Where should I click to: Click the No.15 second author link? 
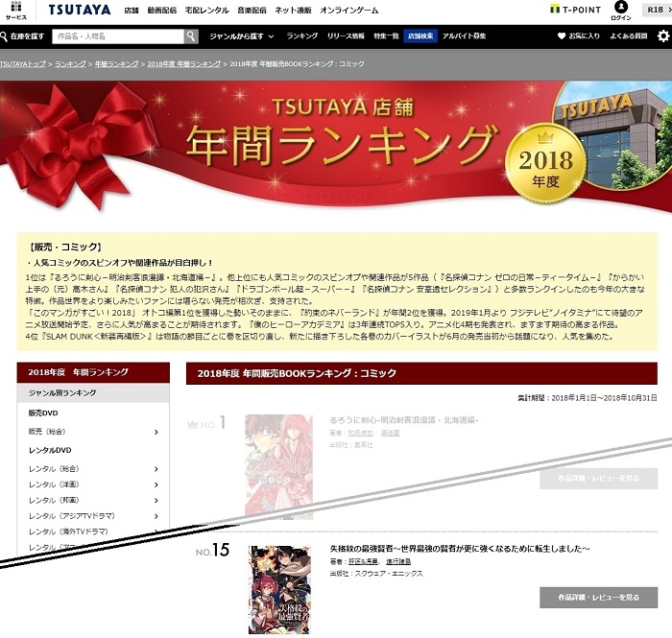coord(398,561)
